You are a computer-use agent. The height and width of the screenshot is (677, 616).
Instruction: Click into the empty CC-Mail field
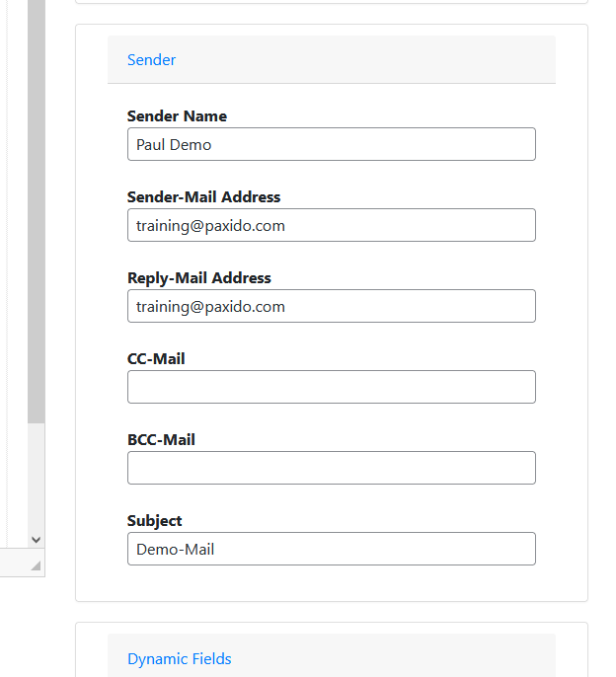tap(331, 387)
